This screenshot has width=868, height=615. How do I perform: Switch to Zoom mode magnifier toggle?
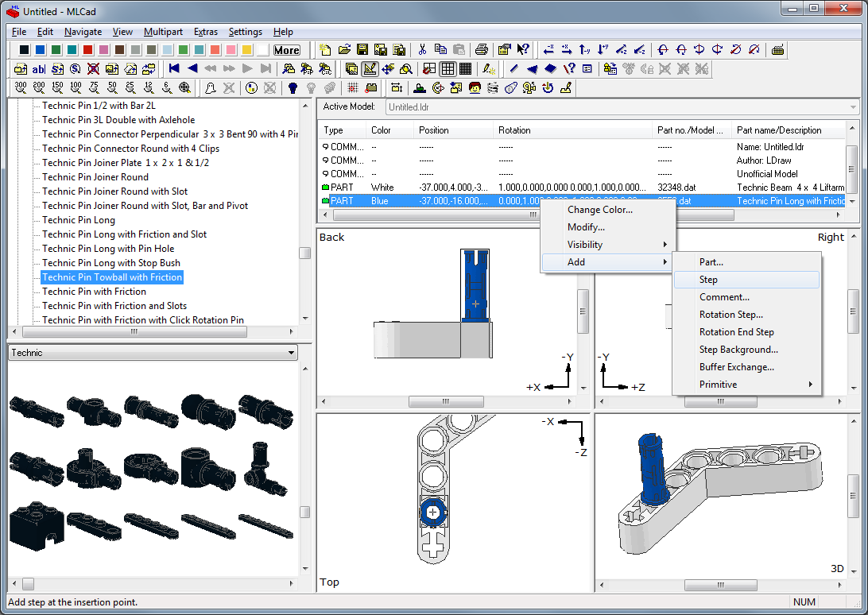(x=406, y=68)
